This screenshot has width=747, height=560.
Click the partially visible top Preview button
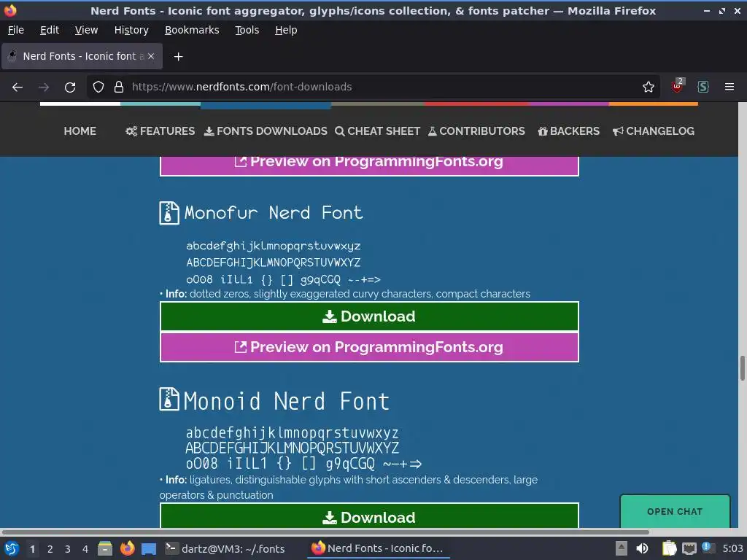(x=369, y=166)
